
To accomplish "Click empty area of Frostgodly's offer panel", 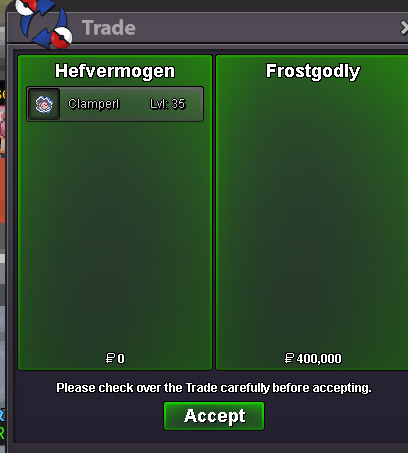I will click(x=313, y=217).
